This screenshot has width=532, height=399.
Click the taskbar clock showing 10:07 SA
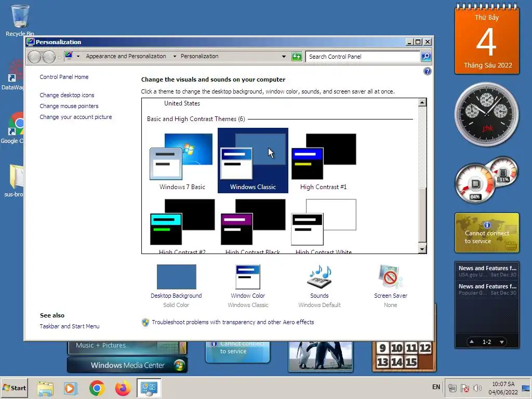coord(503,388)
